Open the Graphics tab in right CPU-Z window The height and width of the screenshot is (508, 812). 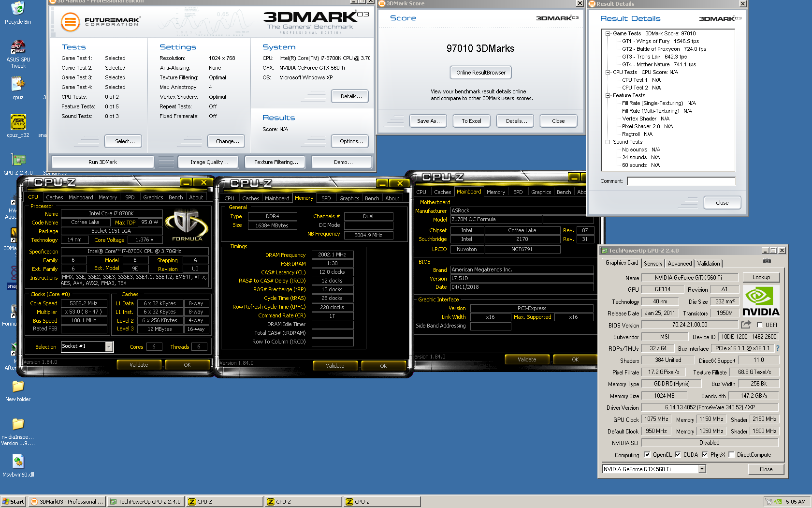tap(541, 192)
